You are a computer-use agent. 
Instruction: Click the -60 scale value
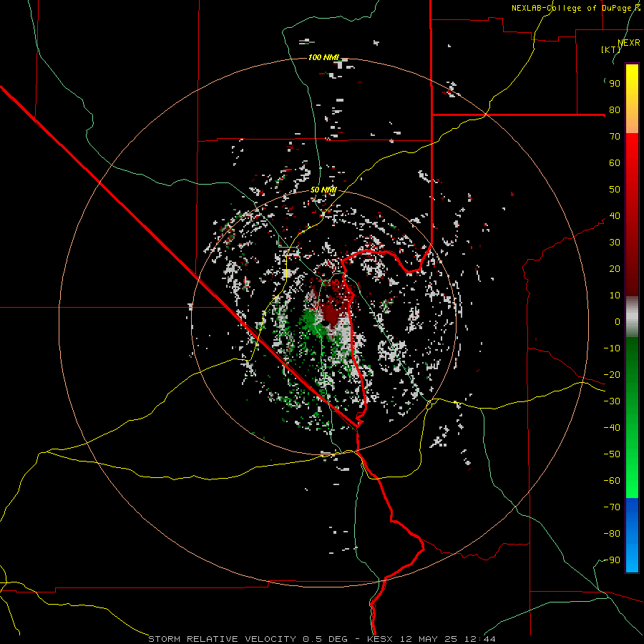(612, 481)
